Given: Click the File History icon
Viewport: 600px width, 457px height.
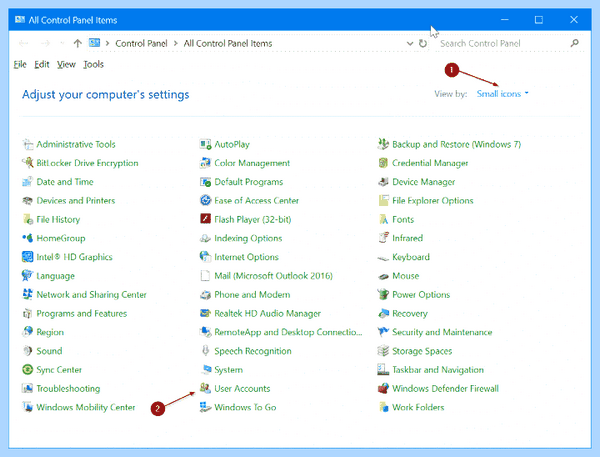Looking at the screenshot, I should pos(28,219).
